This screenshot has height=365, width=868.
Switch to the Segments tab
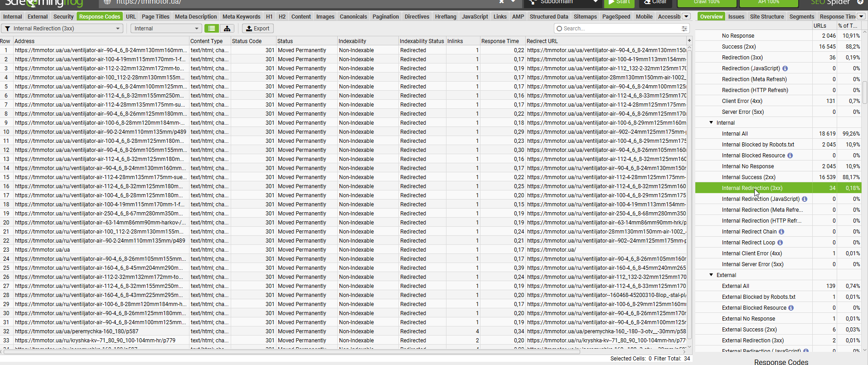pos(802,17)
